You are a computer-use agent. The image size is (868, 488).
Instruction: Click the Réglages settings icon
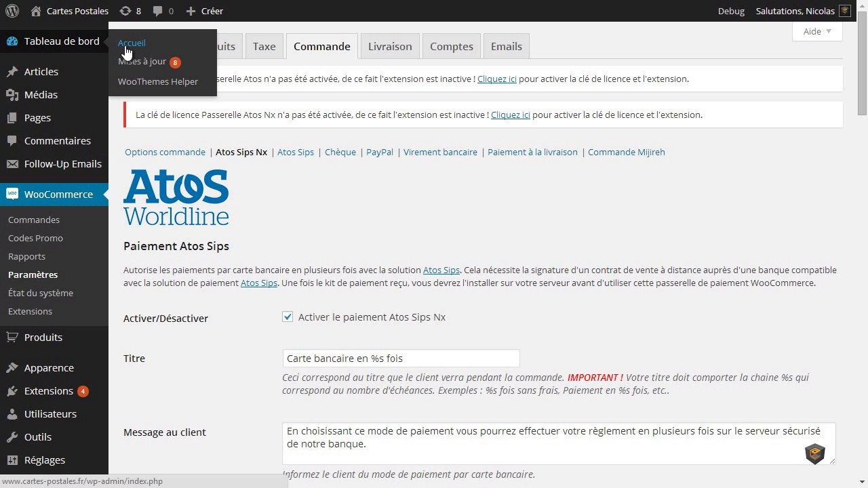coord(12,460)
